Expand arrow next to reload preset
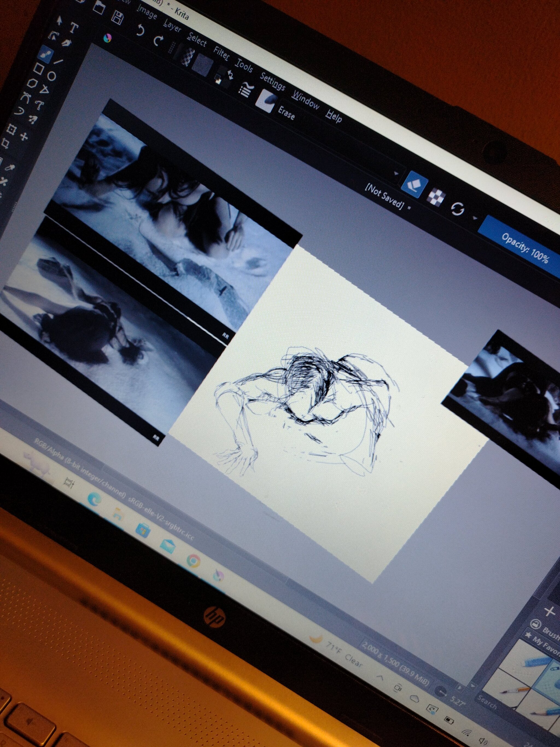The width and height of the screenshot is (560, 747). (x=475, y=218)
